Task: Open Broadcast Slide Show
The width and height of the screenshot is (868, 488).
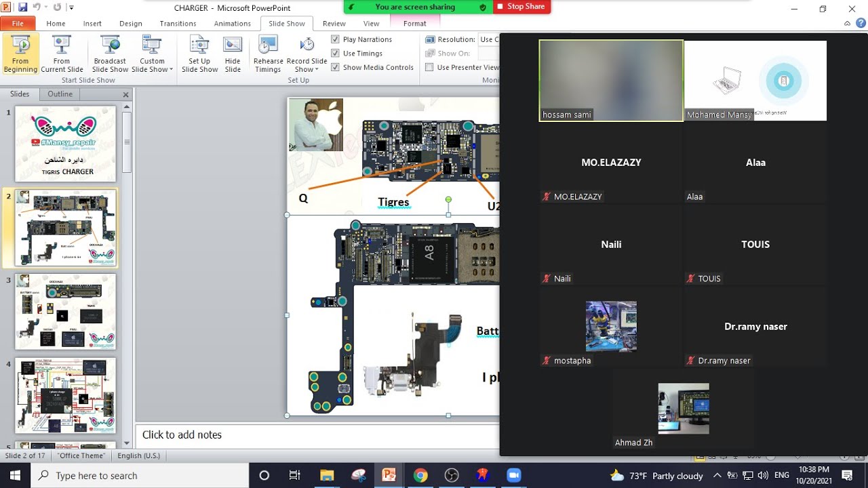Action: coord(110,54)
